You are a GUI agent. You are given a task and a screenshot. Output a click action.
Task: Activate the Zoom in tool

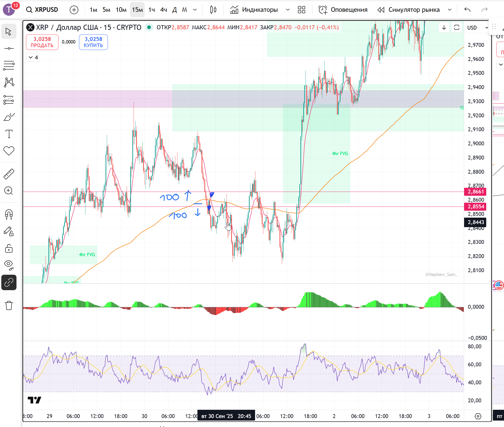9,191
